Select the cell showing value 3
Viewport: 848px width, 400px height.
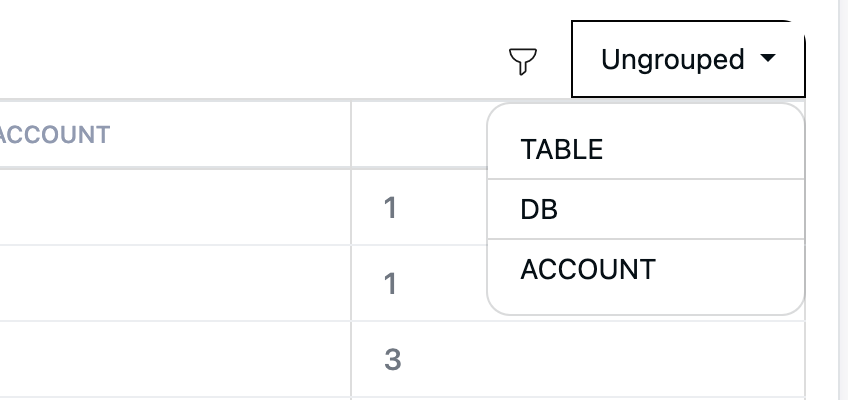point(578,359)
